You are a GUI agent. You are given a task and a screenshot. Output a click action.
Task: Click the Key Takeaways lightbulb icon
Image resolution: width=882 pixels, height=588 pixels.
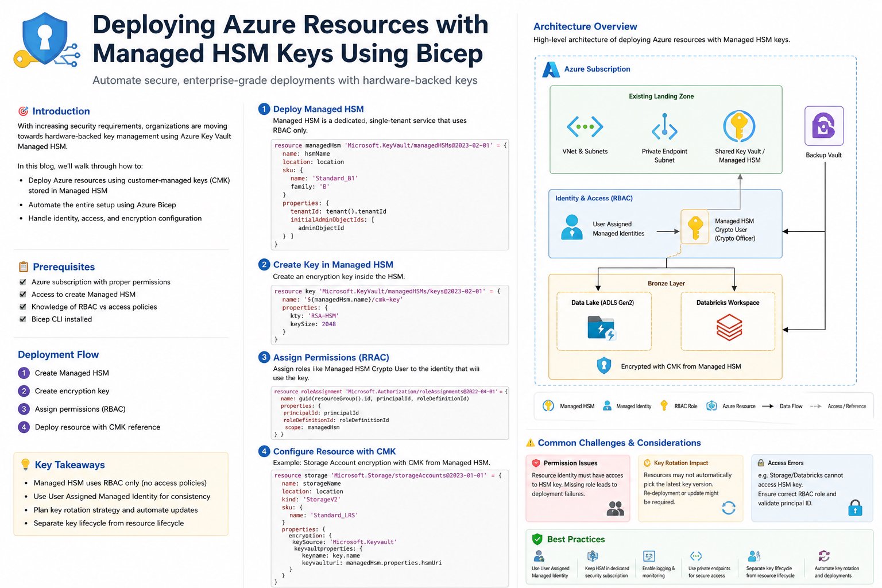25,465
